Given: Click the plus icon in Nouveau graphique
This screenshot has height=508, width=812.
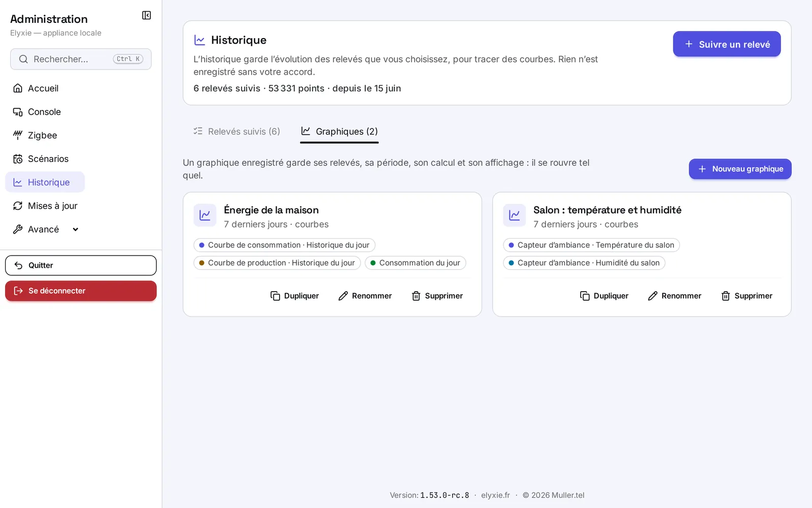Looking at the screenshot, I should (x=702, y=169).
